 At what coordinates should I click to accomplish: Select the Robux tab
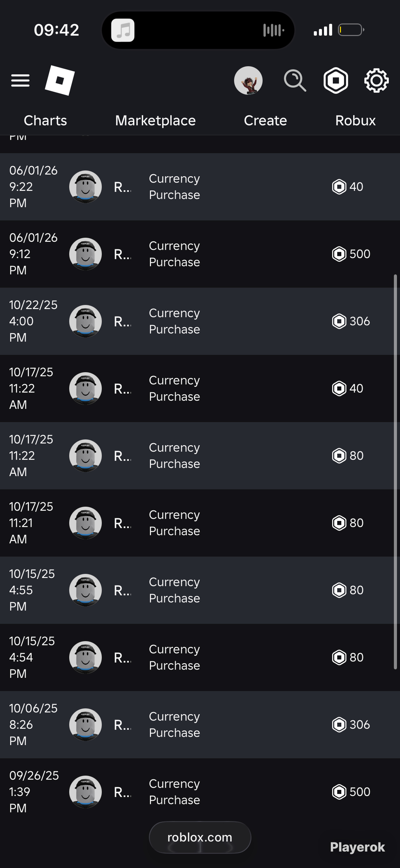(355, 121)
